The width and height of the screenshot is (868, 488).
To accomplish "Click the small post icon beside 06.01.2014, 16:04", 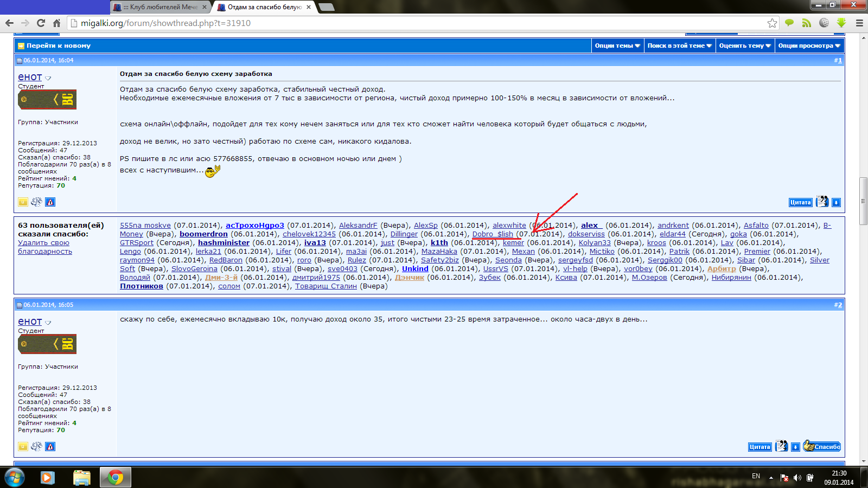I will click(20, 61).
